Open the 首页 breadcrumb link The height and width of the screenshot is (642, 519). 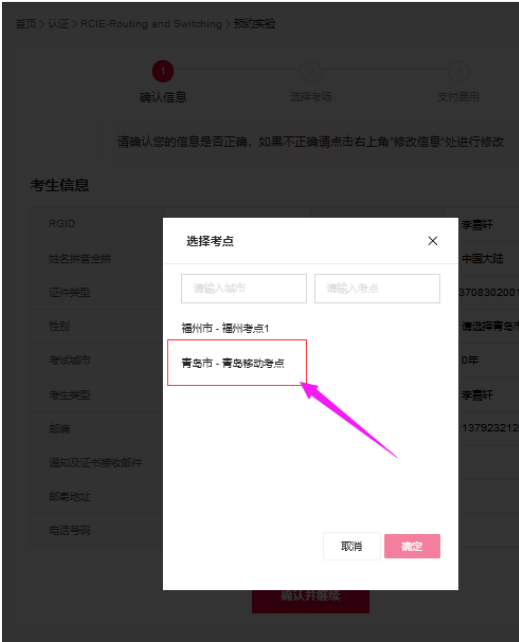click(x=26, y=24)
